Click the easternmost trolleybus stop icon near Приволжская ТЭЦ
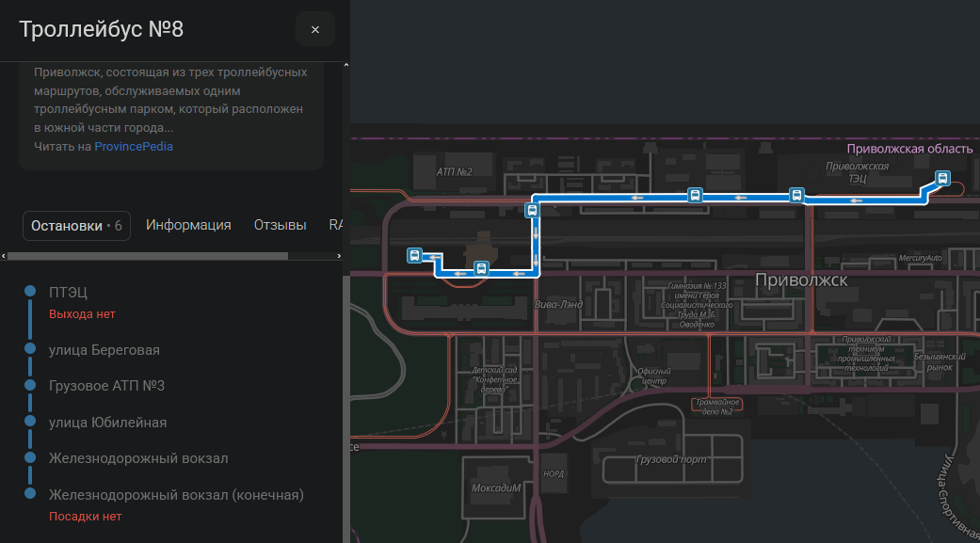 (x=942, y=178)
